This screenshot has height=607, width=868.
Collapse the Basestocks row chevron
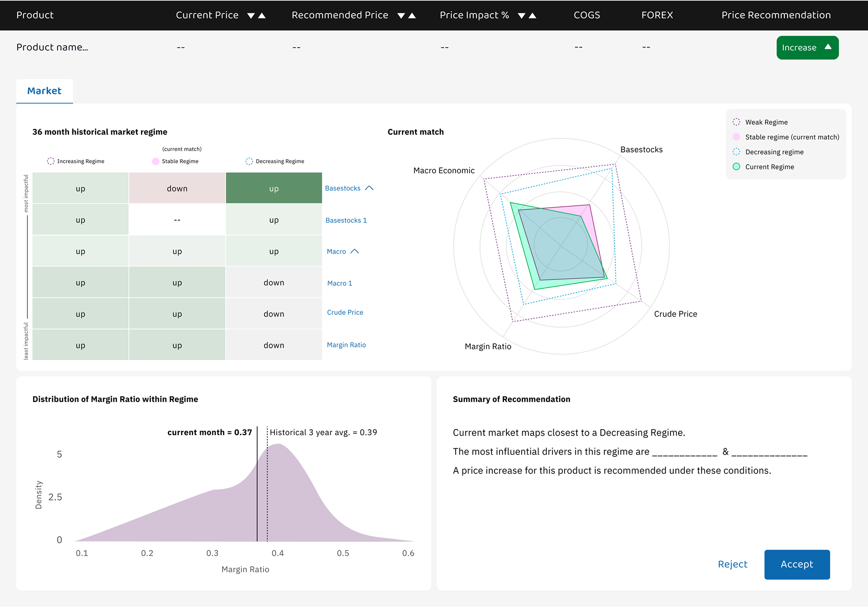click(x=369, y=188)
